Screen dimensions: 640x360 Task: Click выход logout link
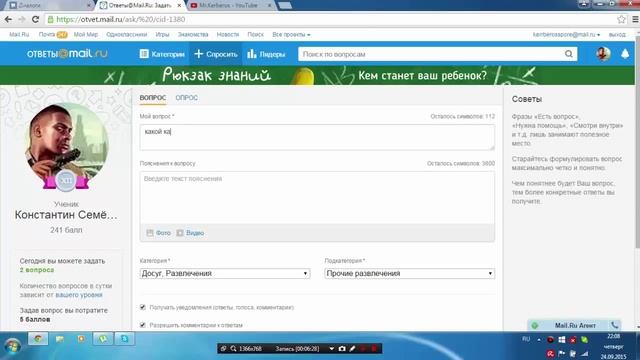pyautogui.click(x=617, y=35)
